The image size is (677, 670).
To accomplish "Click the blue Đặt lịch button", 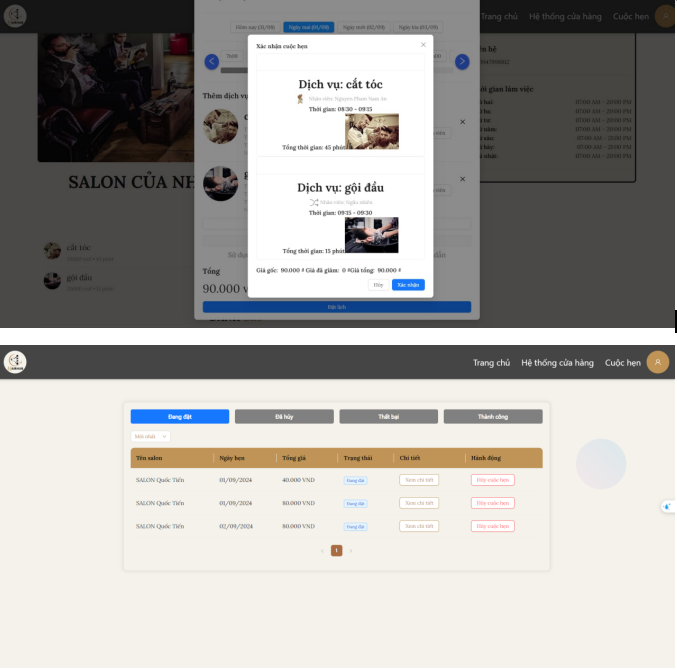I will [337, 307].
